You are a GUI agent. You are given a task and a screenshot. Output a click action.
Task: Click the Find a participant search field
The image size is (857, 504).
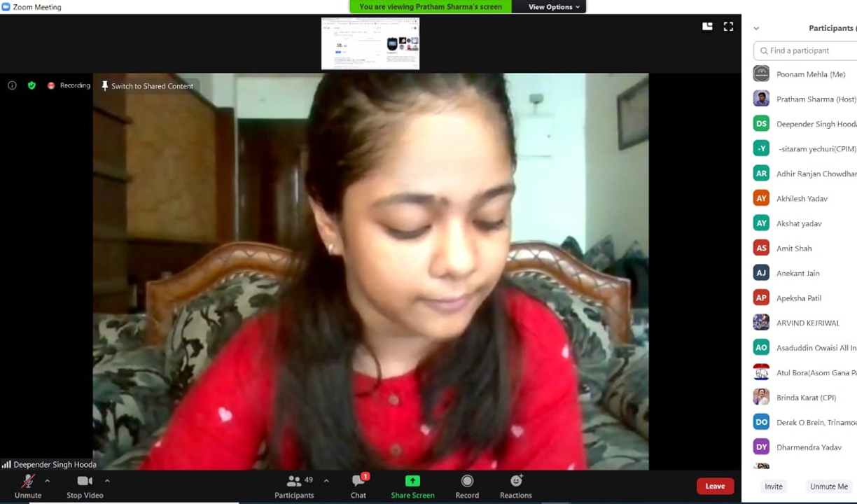point(805,50)
